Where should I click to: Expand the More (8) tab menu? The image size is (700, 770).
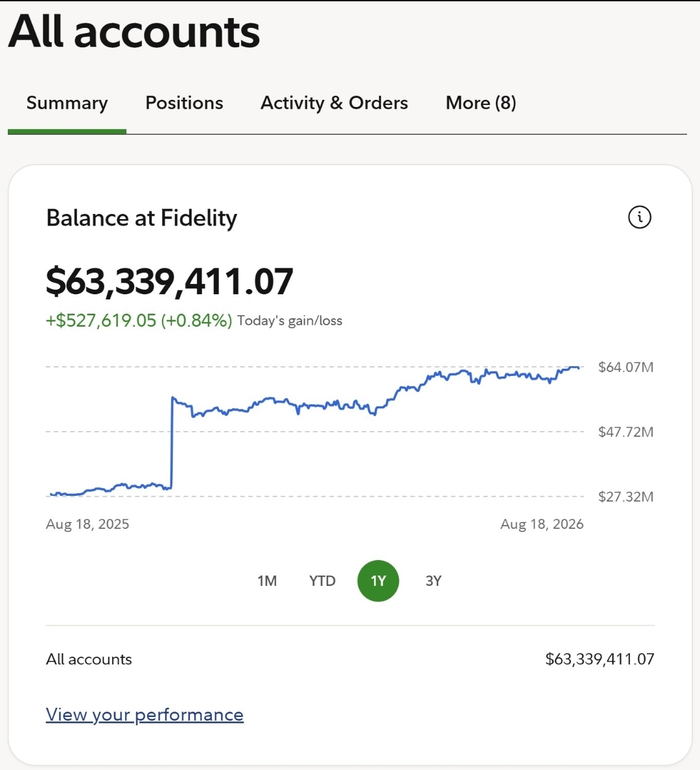480,102
